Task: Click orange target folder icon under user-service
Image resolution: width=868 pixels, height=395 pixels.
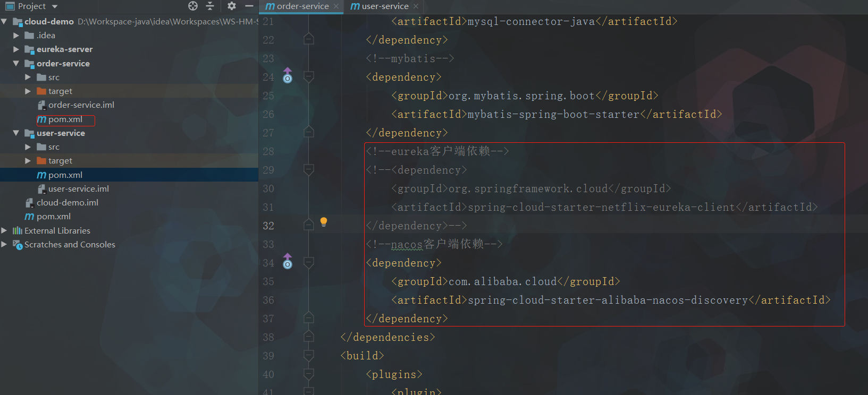Action: point(41,161)
